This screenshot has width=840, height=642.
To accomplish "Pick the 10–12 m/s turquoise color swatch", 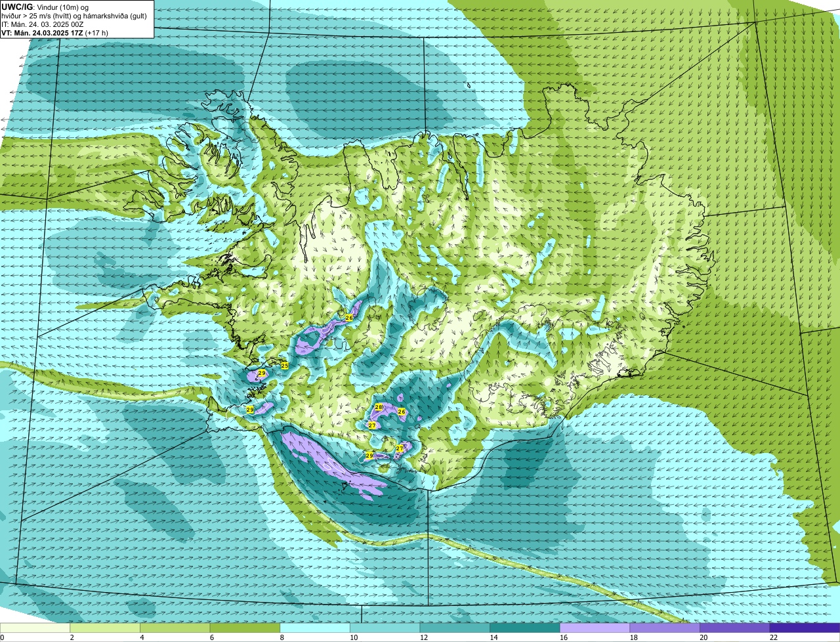I will point(385,628).
